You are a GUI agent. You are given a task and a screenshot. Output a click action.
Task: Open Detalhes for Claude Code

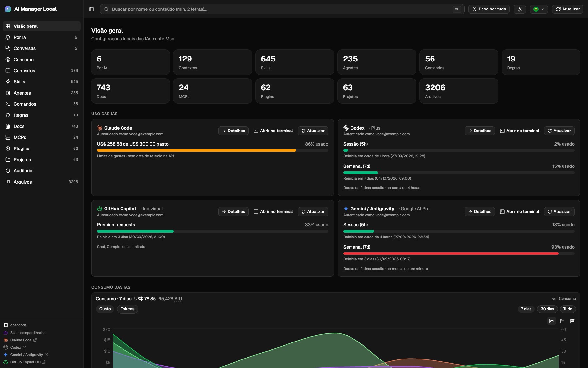(233, 131)
